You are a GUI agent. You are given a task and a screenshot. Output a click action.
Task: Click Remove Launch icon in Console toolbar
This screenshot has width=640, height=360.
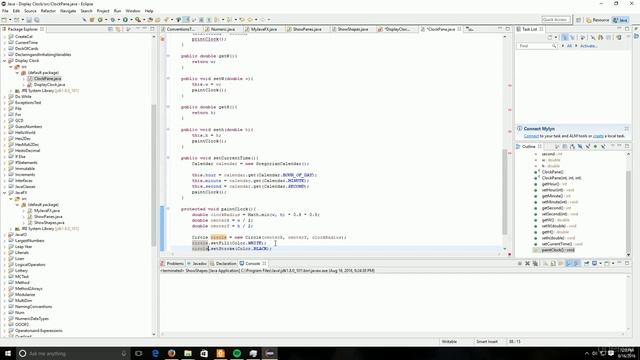click(x=527, y=263)
